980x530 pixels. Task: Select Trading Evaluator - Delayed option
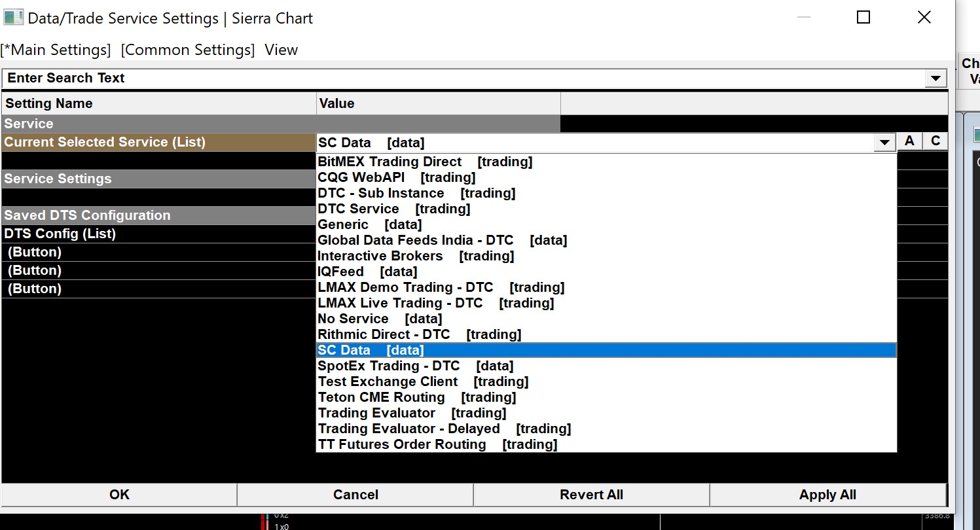coord(606,429)
